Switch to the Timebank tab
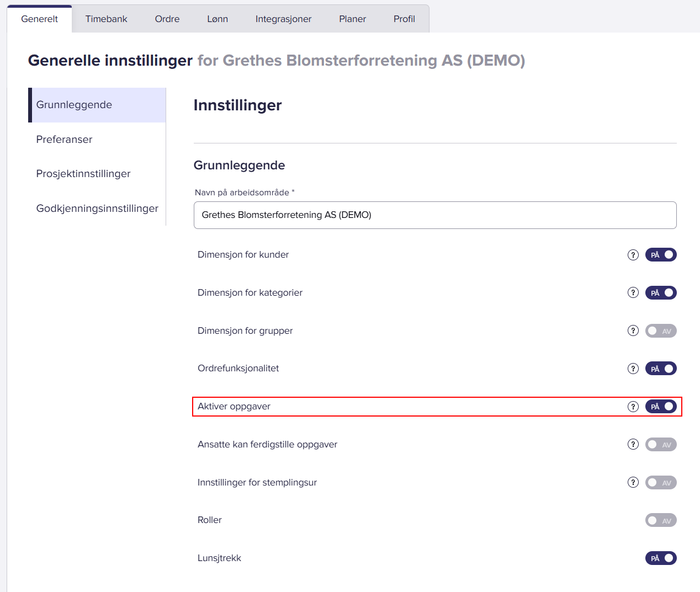The height and width of the screenshot is (592, 700). (106, 19)
